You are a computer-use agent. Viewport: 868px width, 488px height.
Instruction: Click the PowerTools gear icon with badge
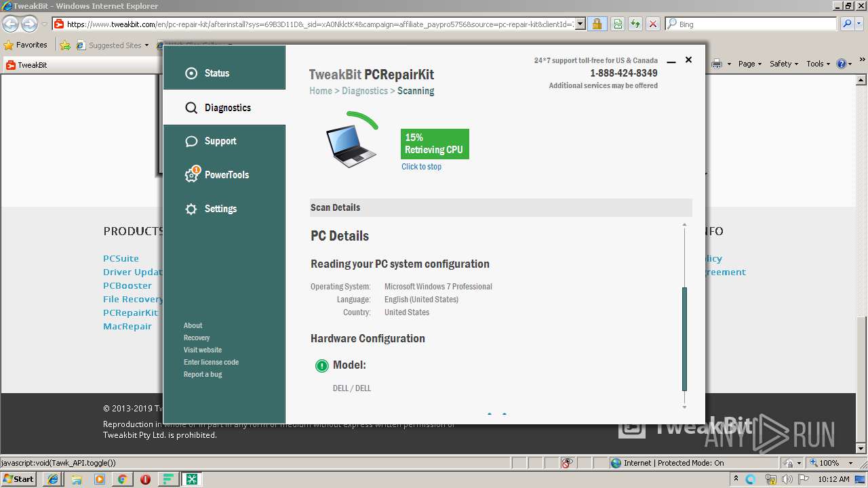coord(192,174)
